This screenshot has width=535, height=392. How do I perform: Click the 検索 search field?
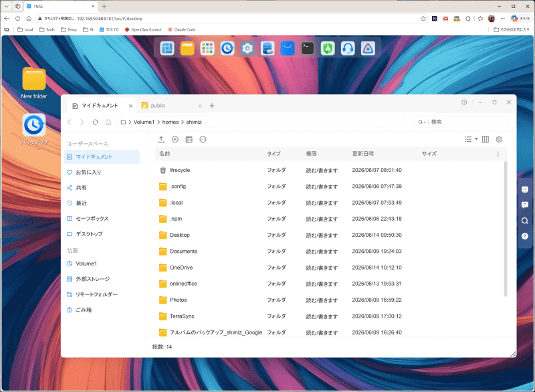[x=461, y=122]
